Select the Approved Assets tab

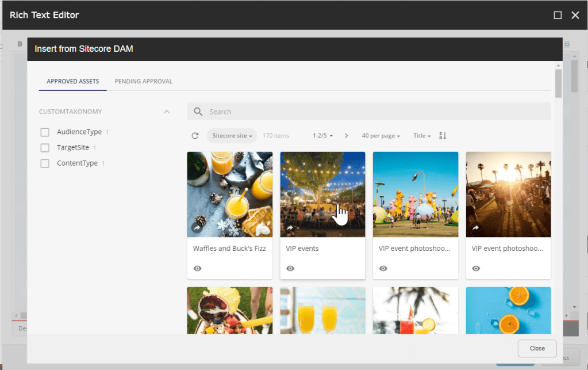72,81
